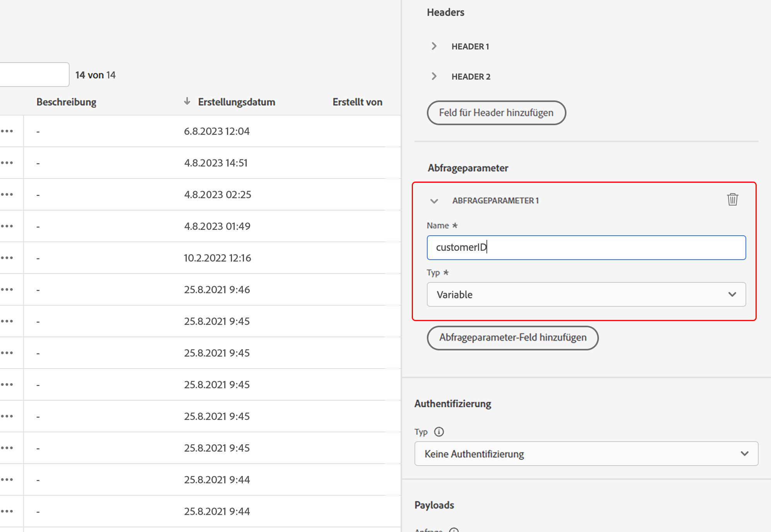Open more options for 10.2.2022 12:16 row
Viewport: 771px width, 532px height.
[7, 258]
